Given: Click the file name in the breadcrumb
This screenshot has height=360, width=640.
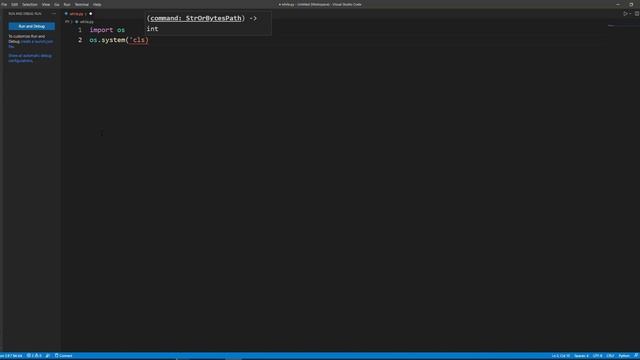Looking at the screenshot, I should [87, 22].
